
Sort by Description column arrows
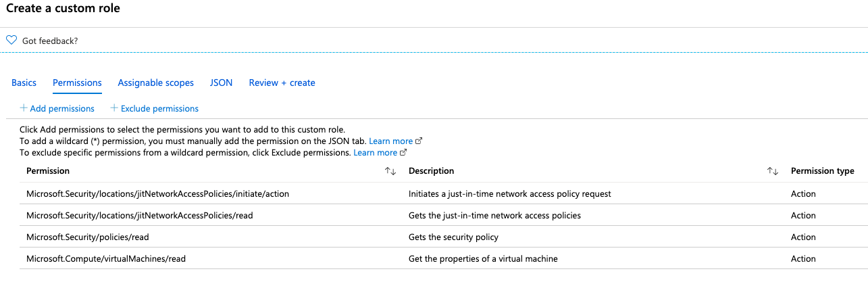tap(773, 171)
